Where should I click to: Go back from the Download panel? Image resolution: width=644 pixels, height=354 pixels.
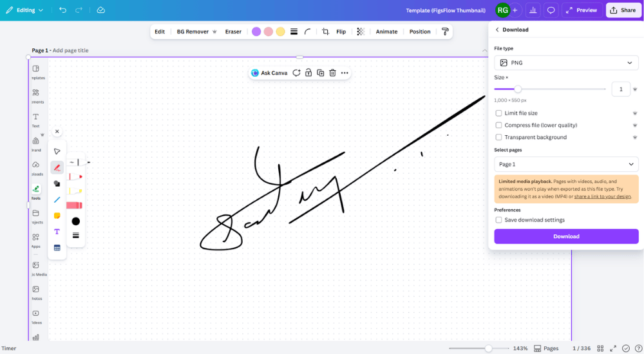(x=497, y=30)
